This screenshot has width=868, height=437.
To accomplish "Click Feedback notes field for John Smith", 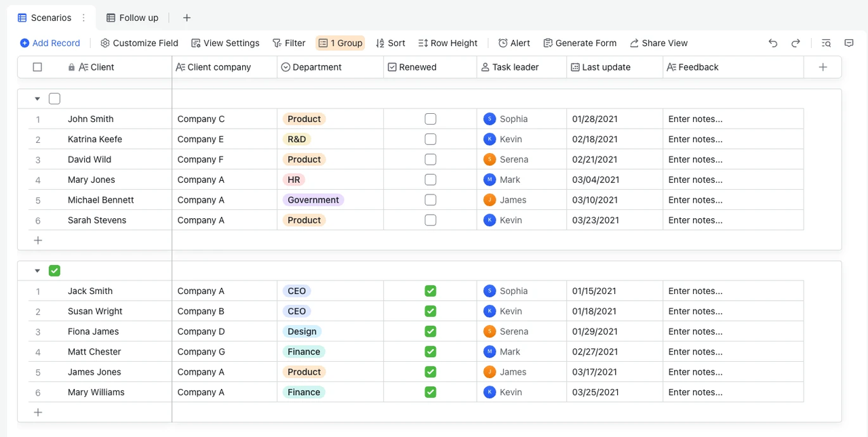I will (x=733, y=119).
